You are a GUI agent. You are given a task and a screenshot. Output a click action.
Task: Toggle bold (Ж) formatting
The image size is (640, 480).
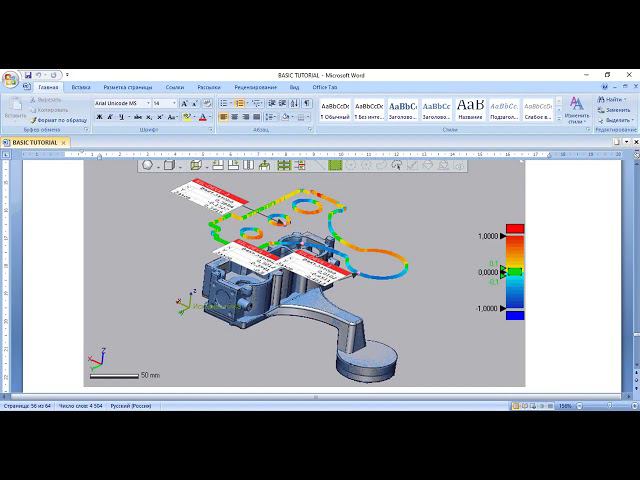tap(99, 117)
